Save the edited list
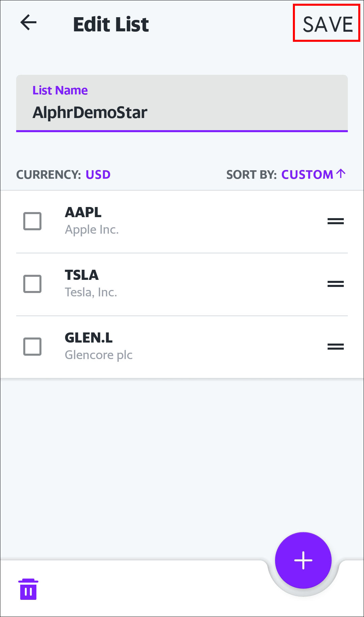This screenshot has height=617, width=364. (x=328, y=24)
